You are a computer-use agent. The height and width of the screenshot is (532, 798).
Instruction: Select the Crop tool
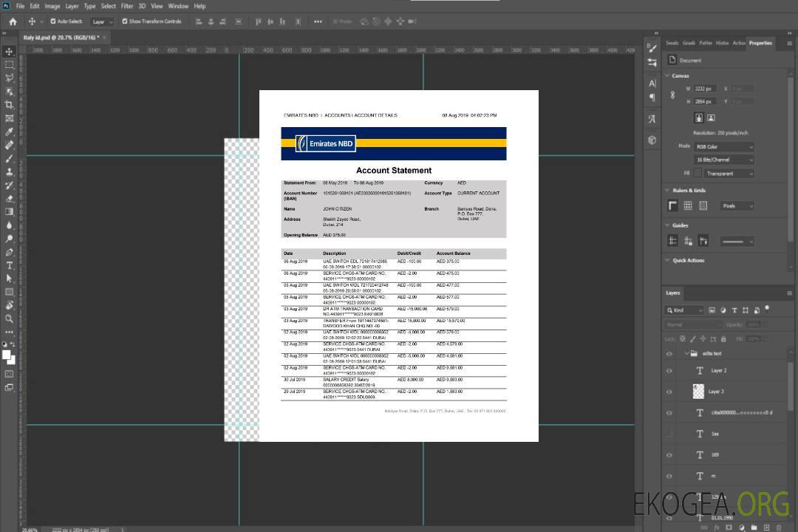9,105
